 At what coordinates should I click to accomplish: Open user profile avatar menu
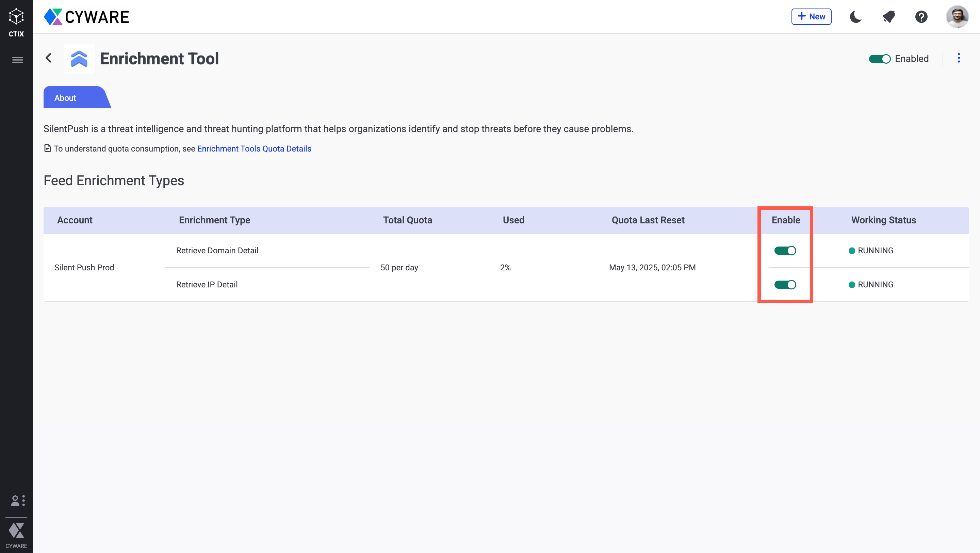[957, 17]
